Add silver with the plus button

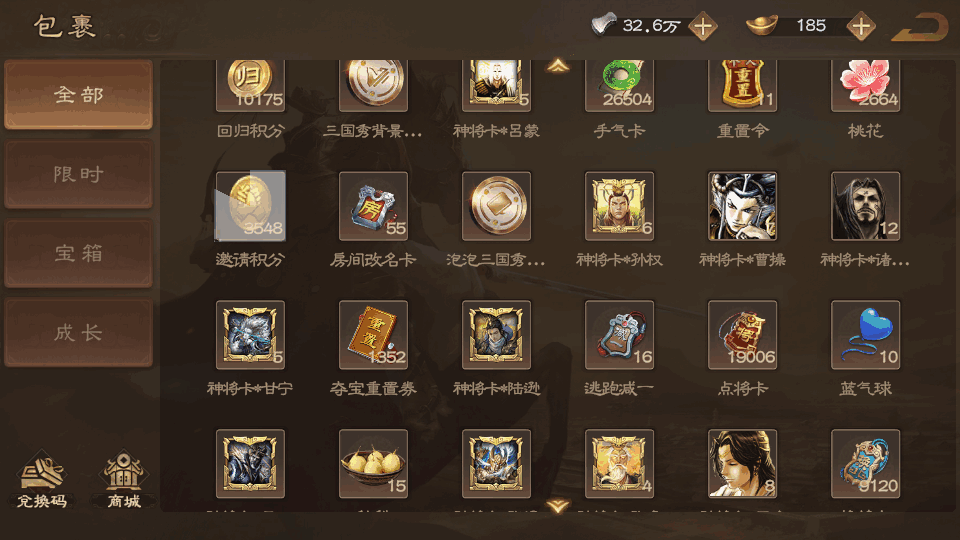(x=703, y=26)
